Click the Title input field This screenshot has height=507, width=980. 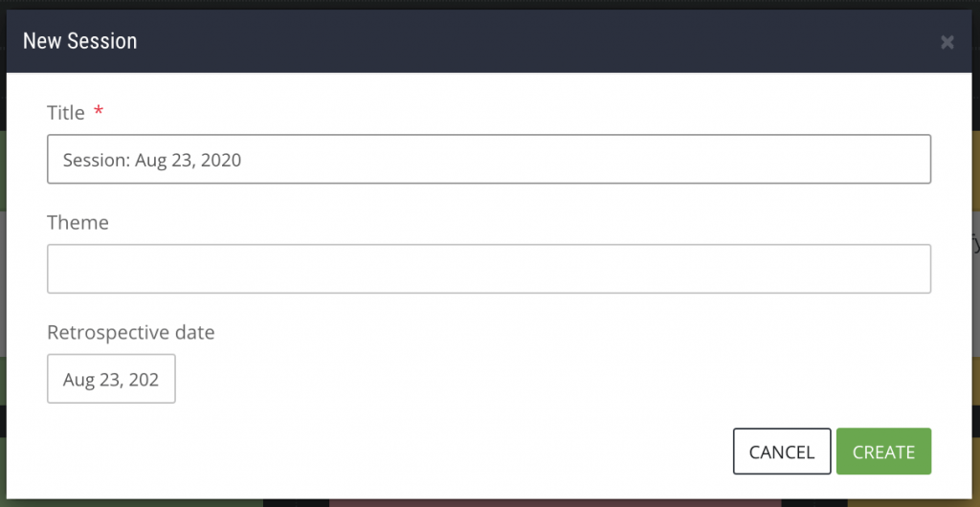pyautogui.click(x=488, y=159)
